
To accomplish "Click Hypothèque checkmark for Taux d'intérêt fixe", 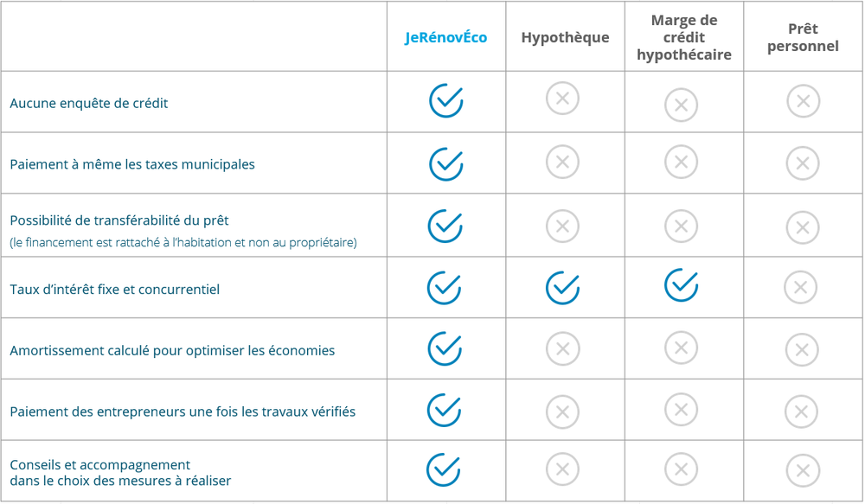I will coord(562,288).
